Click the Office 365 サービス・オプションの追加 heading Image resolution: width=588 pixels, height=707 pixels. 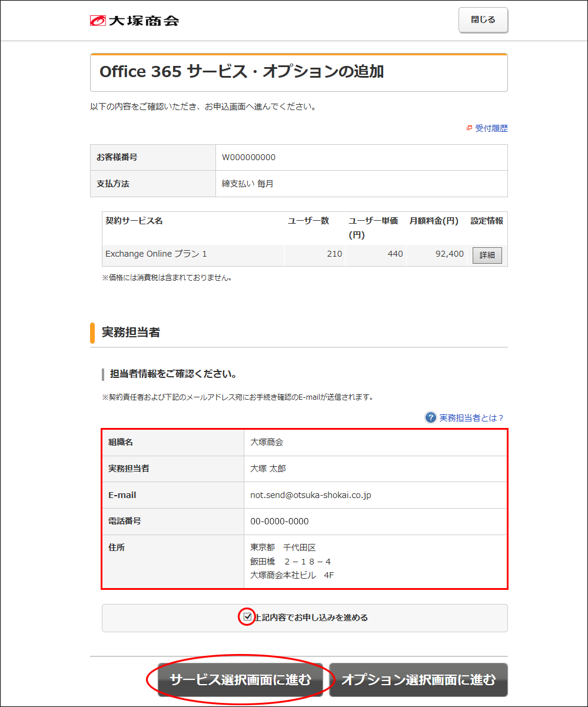click(x=242, y=72)
